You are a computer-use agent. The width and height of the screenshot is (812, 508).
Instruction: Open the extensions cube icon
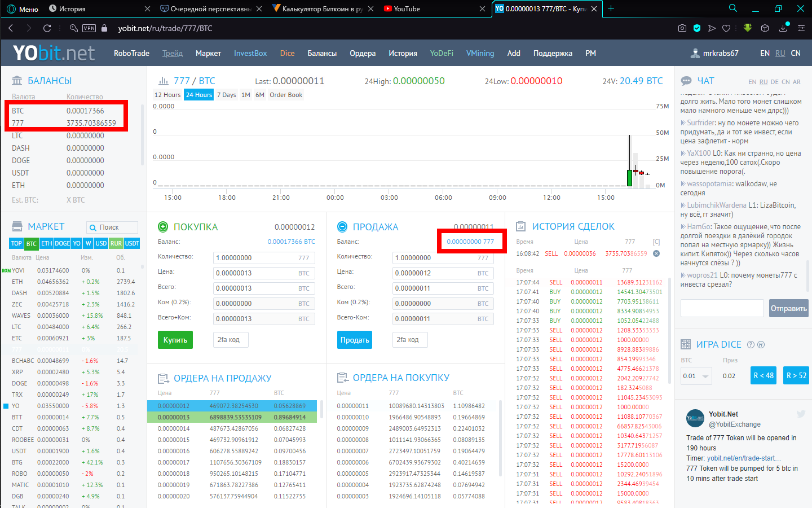pyautogui.click(x=765, y=28)
